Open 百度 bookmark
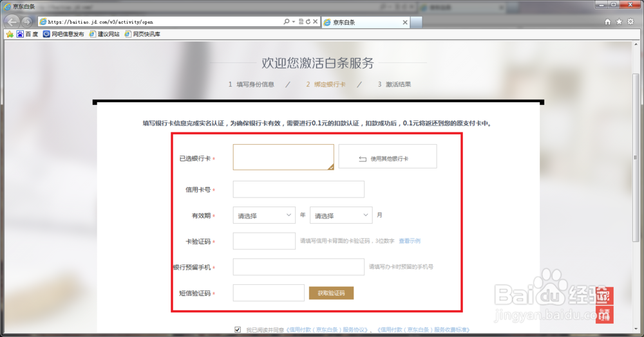The width and height of the screenshot is (644, 337). [x=27, y=34]
